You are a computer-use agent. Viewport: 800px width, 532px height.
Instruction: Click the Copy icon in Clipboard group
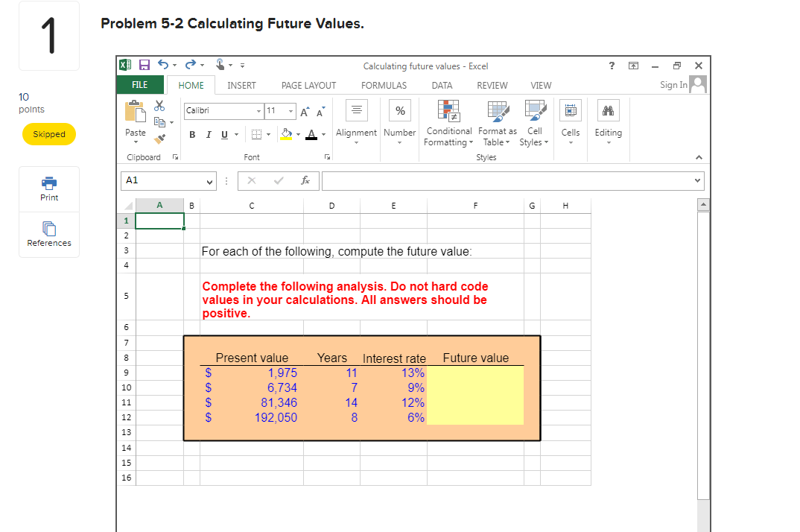pyautogui.click(x=159, y=121)
